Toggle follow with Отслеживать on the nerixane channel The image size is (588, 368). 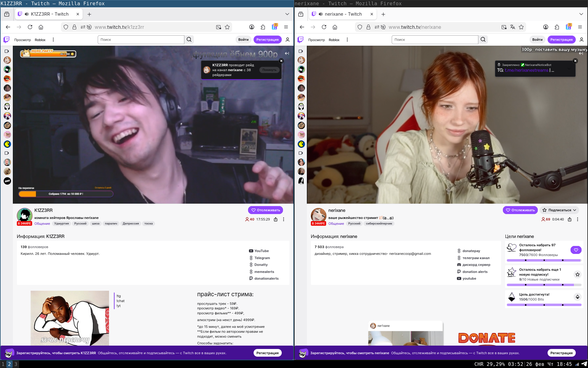tap(520, 210)
